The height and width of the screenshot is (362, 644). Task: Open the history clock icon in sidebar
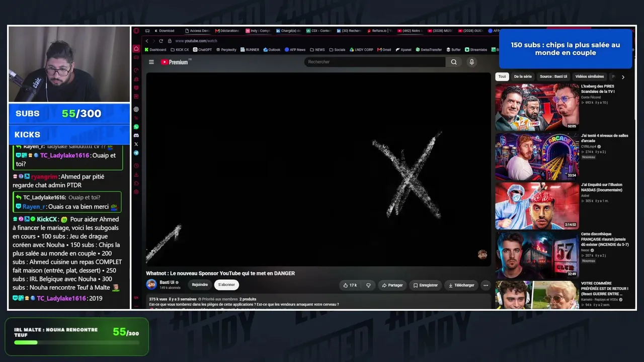pos(136,165)
